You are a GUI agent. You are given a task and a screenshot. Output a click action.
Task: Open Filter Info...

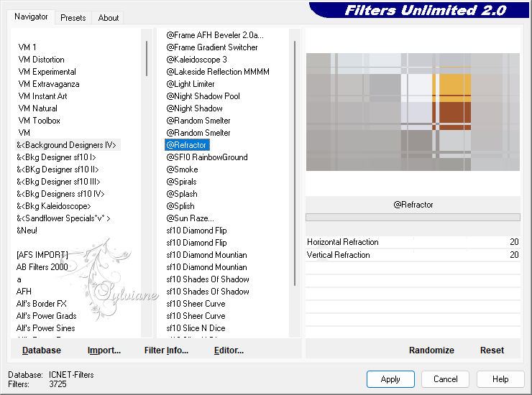click(166, 350)
